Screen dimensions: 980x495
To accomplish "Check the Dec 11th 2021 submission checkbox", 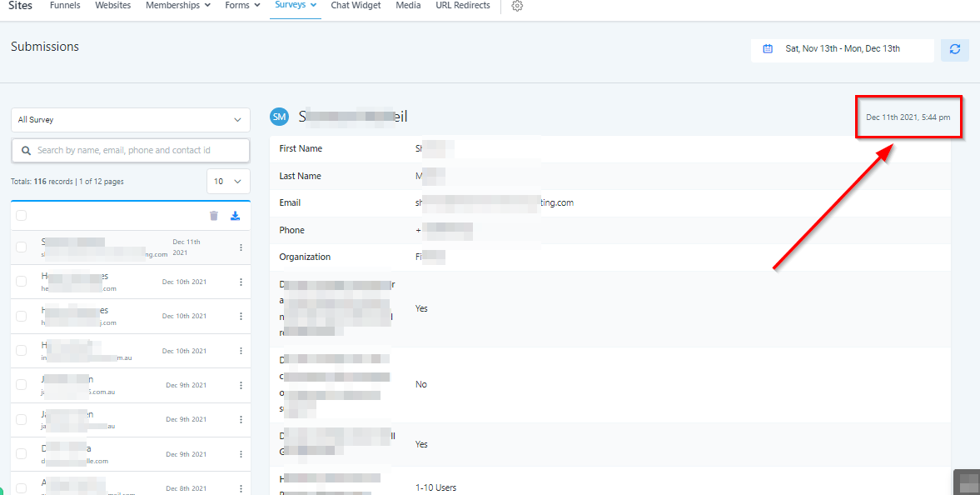I will pyautogui.click(x=22, y=247).
